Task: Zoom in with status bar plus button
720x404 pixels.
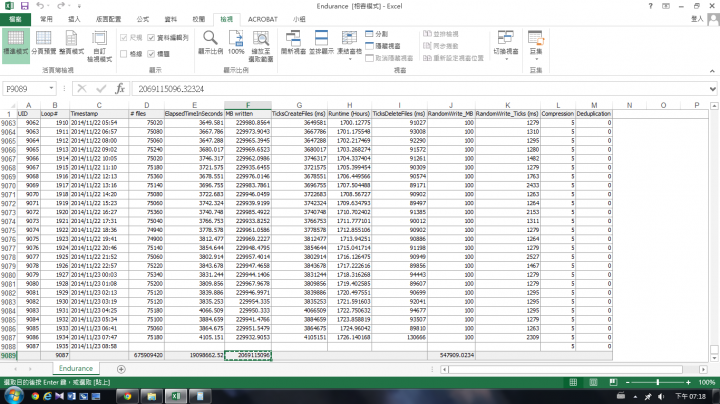Action: [688, 382]
